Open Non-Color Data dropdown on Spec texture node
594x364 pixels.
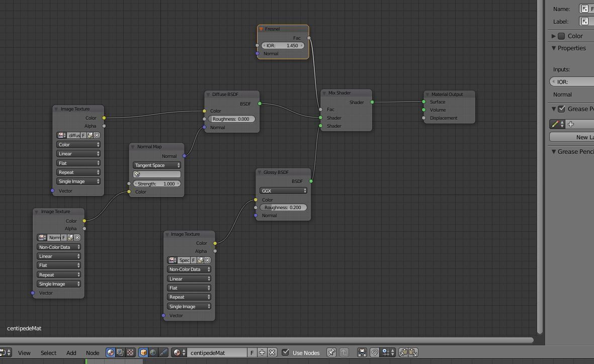click(189, 269)
